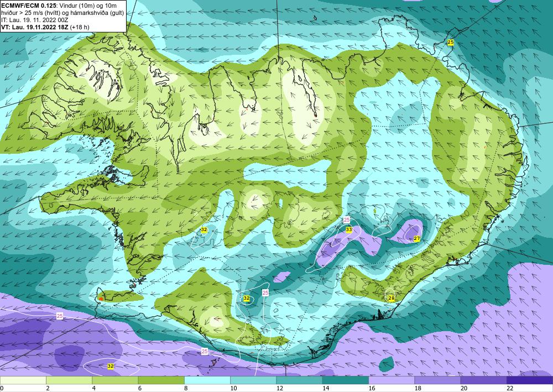This screenshot has width=553, height=392.
Task: Select the legend tick label '14'
Action: pos(326,388)
